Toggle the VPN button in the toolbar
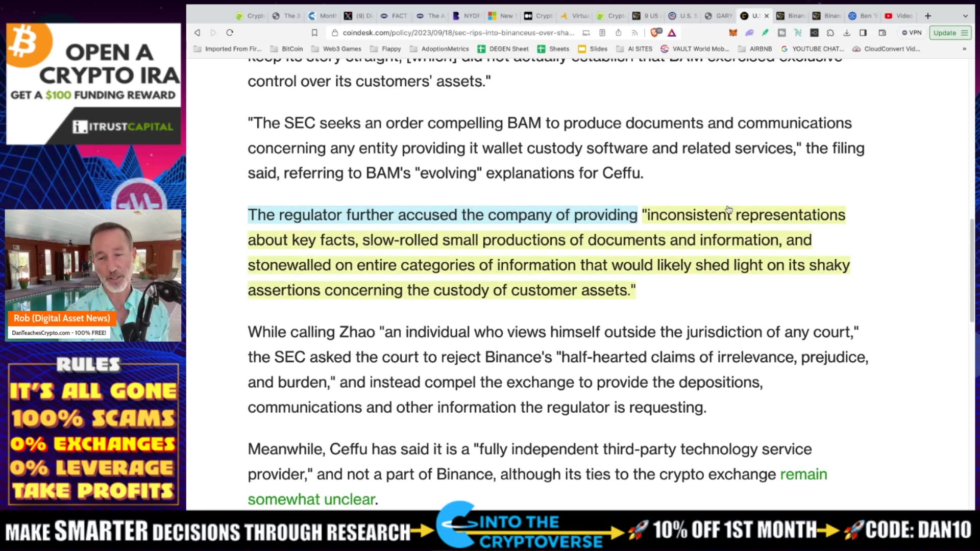The image size is (980, 551). [913, 33]
